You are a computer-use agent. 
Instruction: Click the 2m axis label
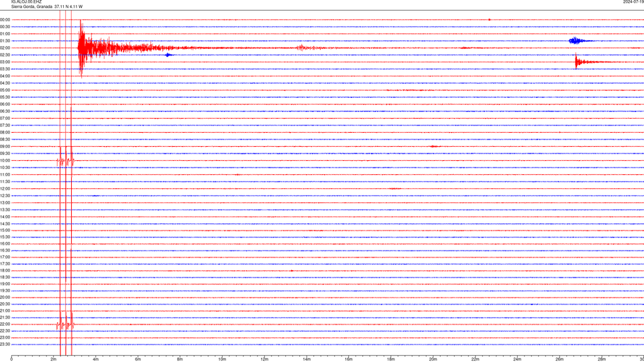coord(54,359)
